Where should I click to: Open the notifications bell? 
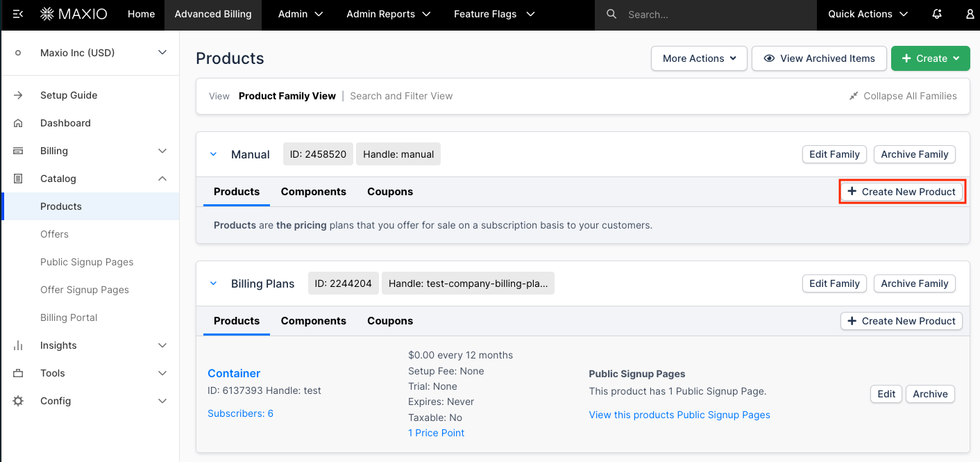pos(937,14)
